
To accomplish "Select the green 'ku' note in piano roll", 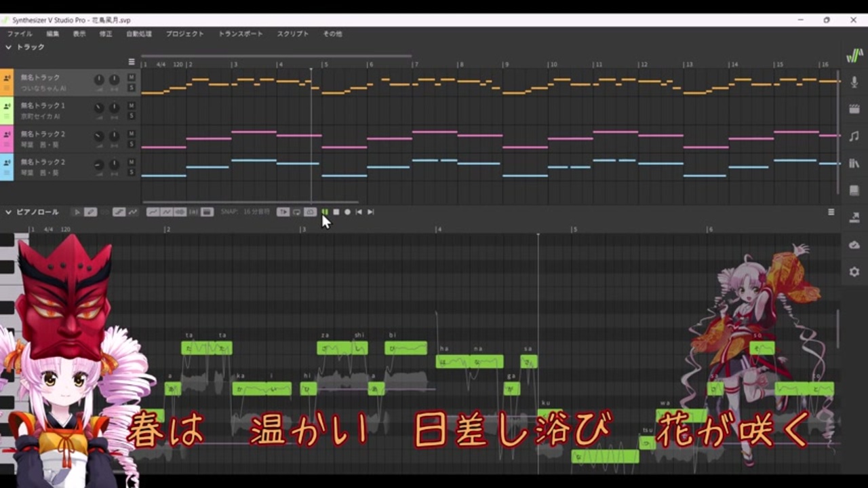I will tap(549, 414).
